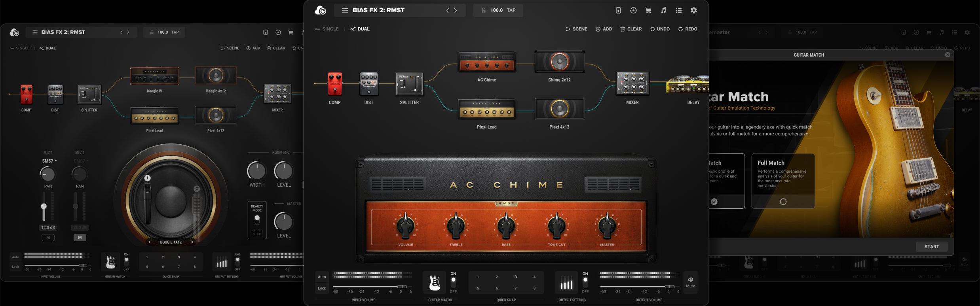The width and height of the screenshot is (980, 306).
Task: Click the AC Chime Treble knob
Action: coord(456,226)
